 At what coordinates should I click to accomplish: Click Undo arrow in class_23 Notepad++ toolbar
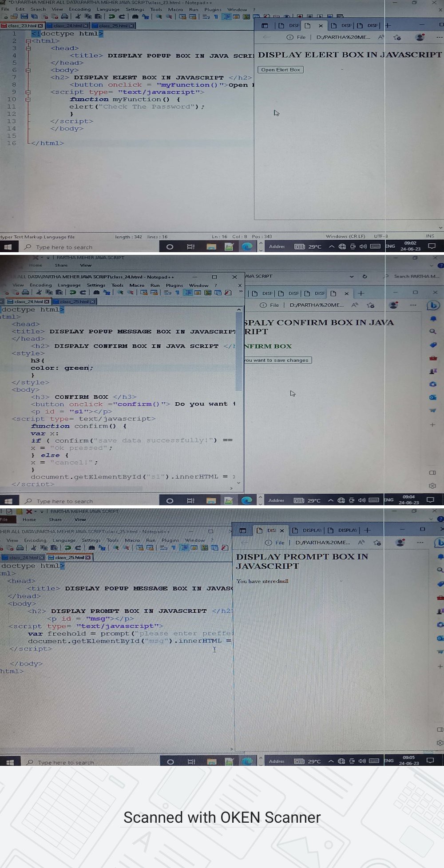point(111,17)
